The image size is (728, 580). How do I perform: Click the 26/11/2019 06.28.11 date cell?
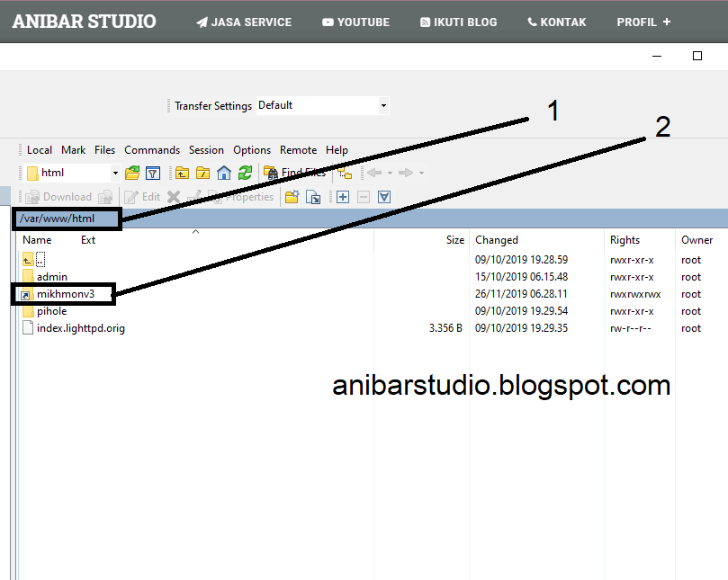point(521,294)
